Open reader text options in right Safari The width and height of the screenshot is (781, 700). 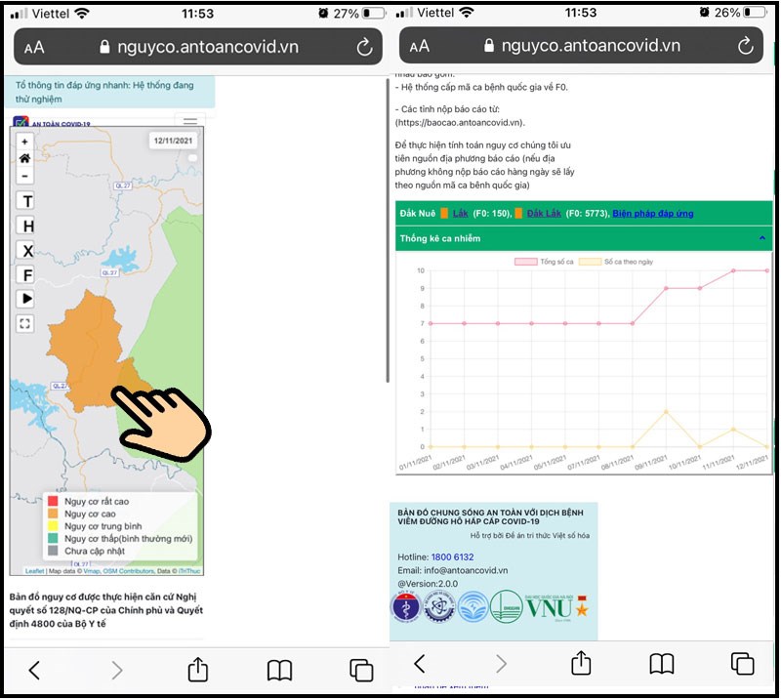[420, 46]
